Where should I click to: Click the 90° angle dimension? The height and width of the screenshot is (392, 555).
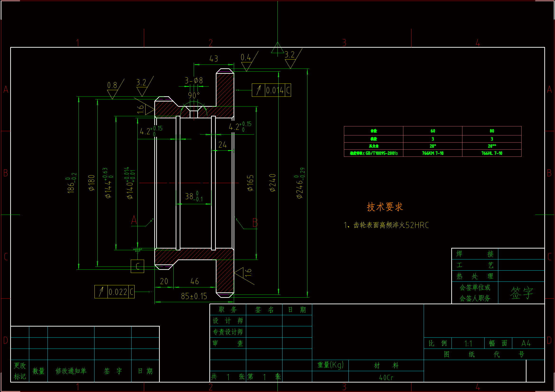[x=194, y=96]
